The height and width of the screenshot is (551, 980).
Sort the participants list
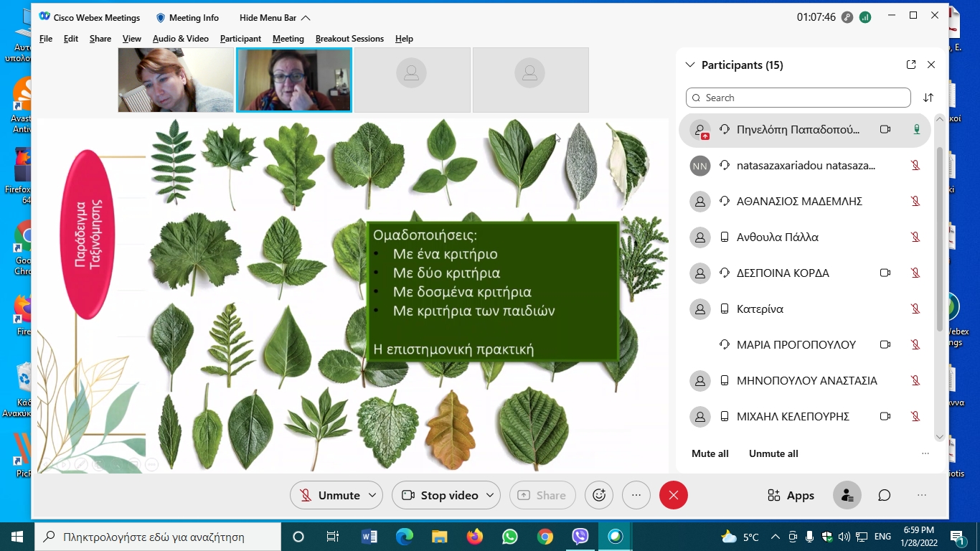928,98
